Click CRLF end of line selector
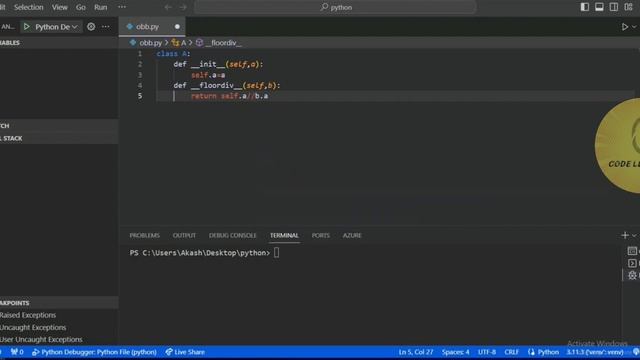 [511, 352]
